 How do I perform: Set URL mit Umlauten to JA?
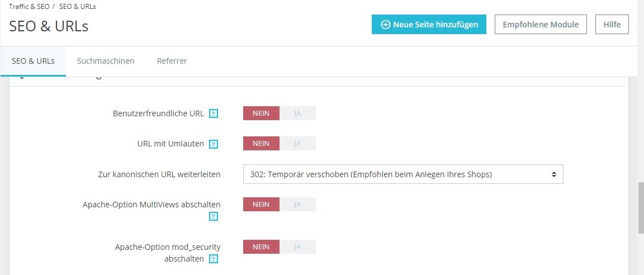297,143
